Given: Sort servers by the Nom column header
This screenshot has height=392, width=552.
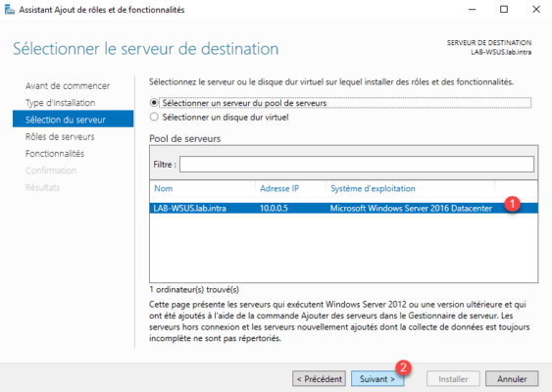Looking at the screenshot, I should coord(164,188).
